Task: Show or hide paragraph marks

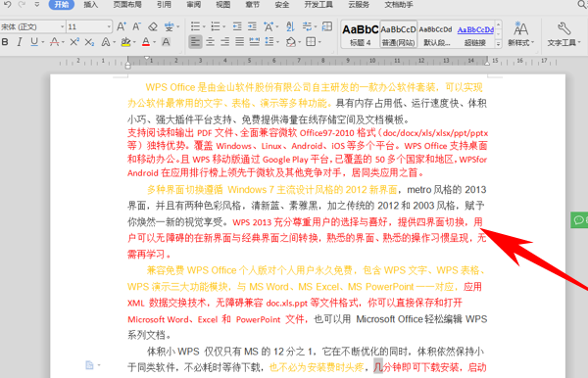Action: [307, 26]
